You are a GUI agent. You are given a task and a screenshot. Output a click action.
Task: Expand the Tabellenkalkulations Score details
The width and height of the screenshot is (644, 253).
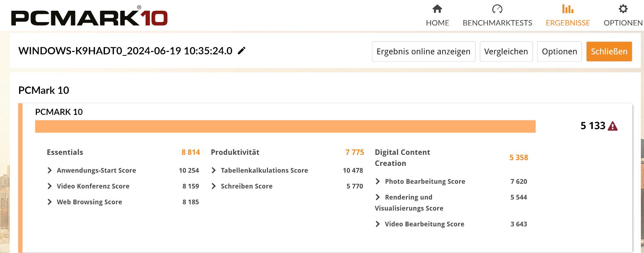click(x=214, y=170)
